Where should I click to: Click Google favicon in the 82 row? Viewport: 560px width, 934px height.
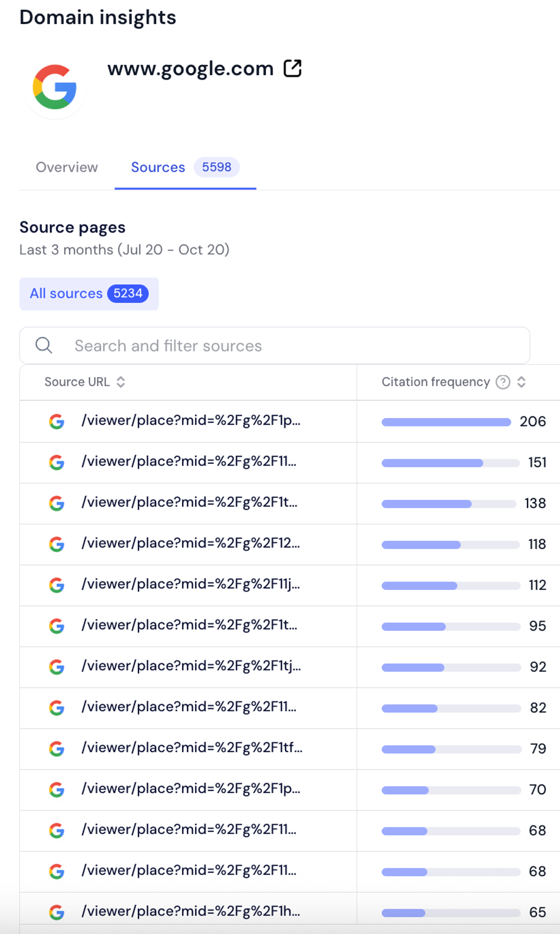coord(57,707)
